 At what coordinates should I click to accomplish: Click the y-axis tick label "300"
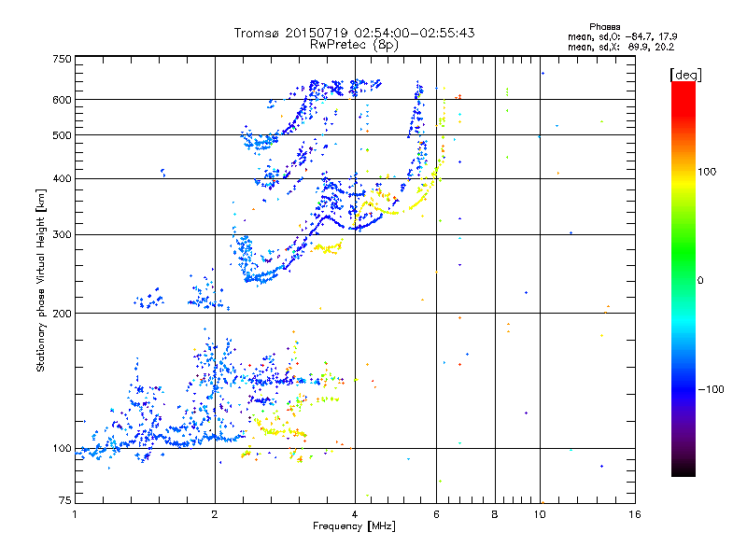(62, 234)
